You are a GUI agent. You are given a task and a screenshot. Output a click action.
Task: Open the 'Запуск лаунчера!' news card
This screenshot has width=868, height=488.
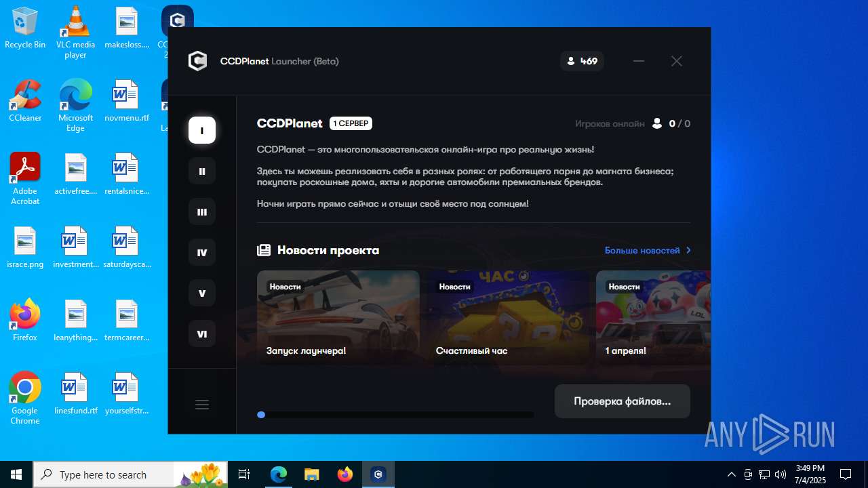[338, 318]
